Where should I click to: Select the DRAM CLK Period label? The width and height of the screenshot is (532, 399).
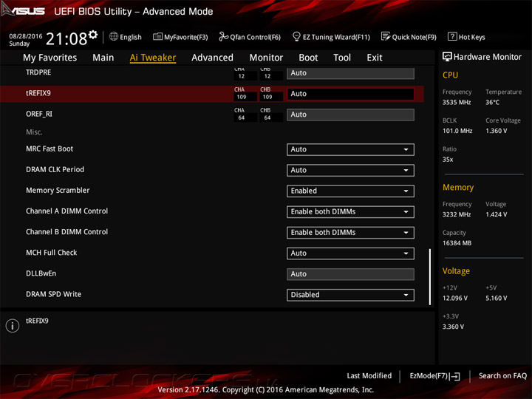tap(55, 169)
